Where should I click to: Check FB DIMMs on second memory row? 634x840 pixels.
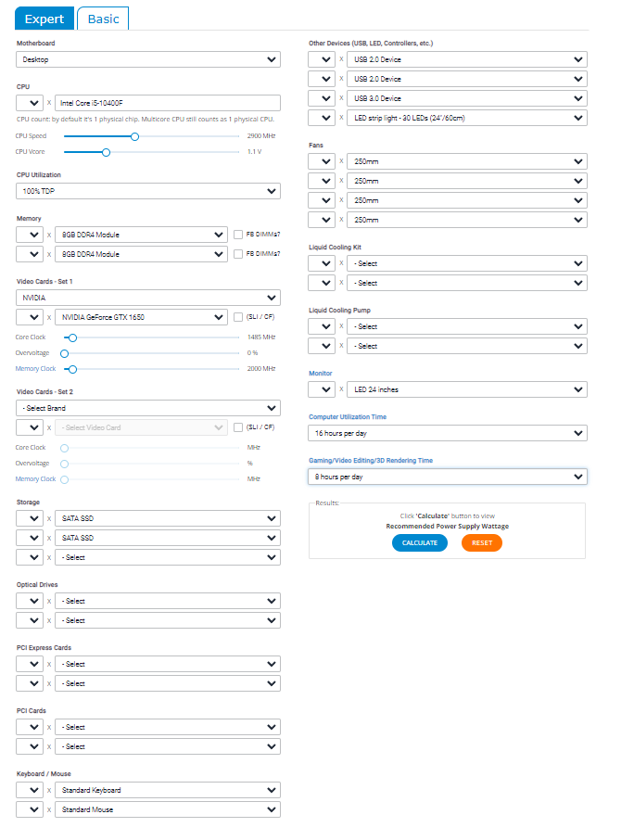239,254
